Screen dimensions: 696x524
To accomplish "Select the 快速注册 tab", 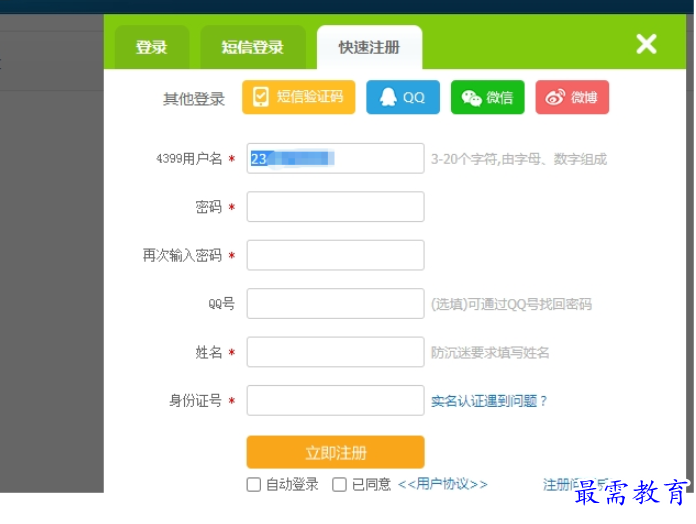I will coord(369,47).
